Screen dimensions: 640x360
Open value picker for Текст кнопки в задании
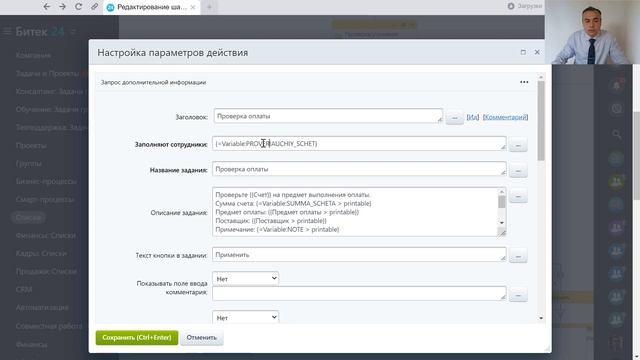518,256
